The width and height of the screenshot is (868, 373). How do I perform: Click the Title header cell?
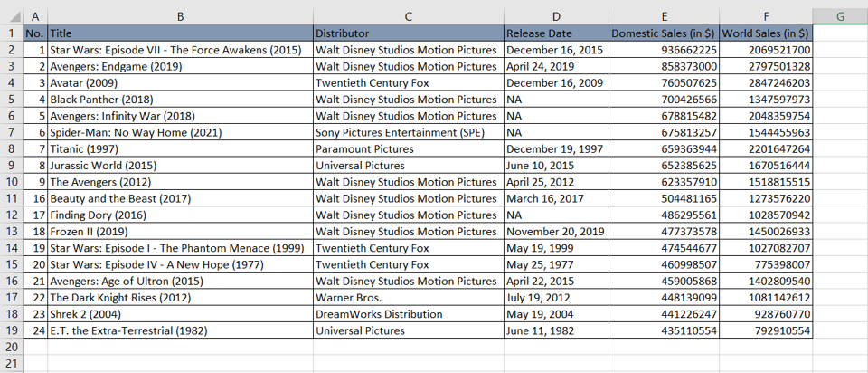(181, 33)
